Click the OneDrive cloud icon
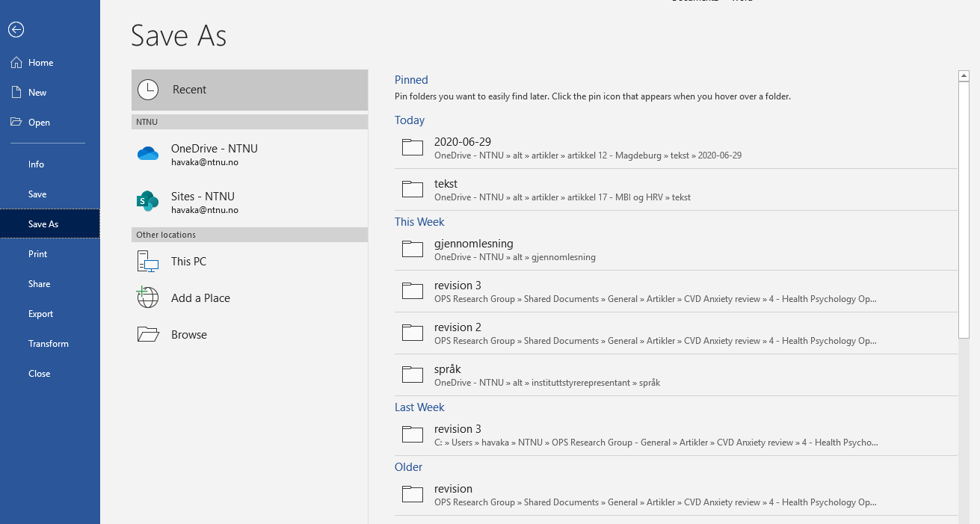Image resolution: width=980 pixels, height=524 pixels. pyautogui.click(x=148, y=154)
